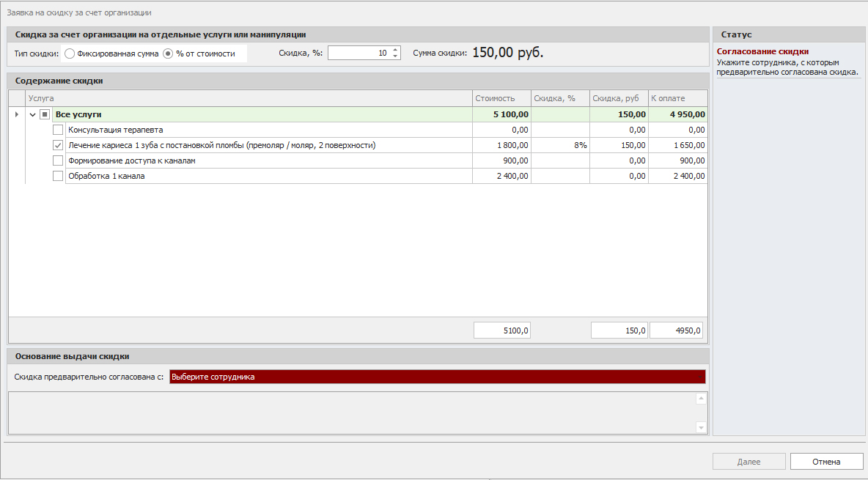This screenshot has width=868, height=480.
Task: Uncheck 'Лечение кариеса 1 зуба' service
Action: tap(58, 145)
